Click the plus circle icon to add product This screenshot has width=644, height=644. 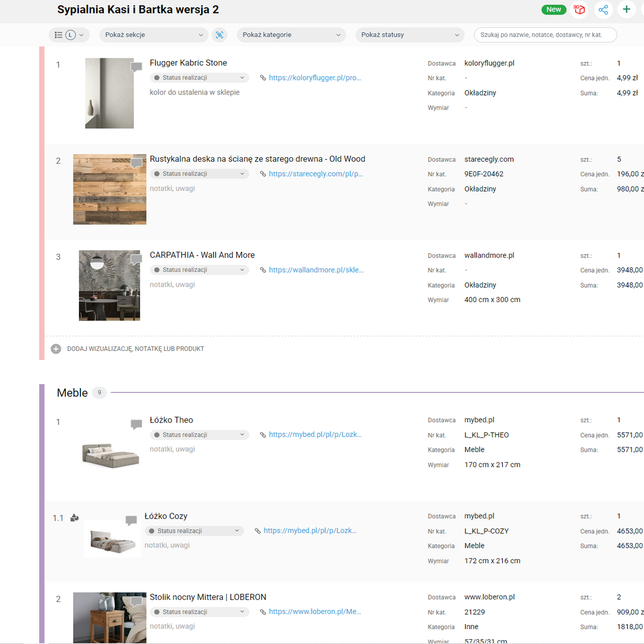pos(56,349)
